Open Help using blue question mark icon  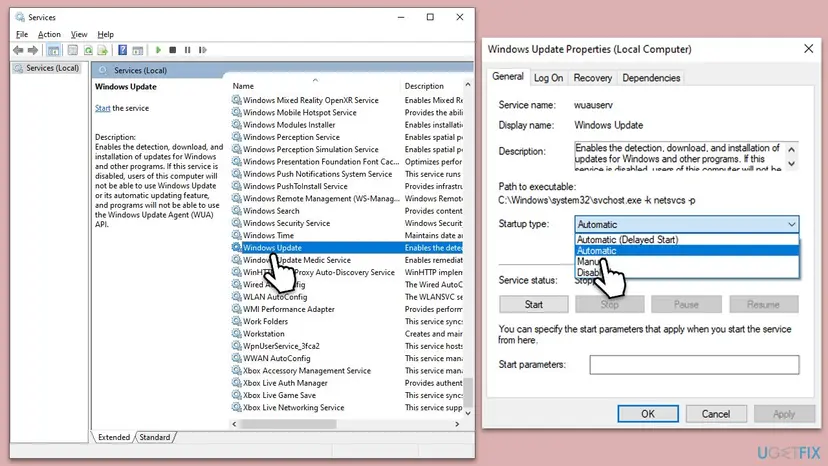click(x=123, y=50)
